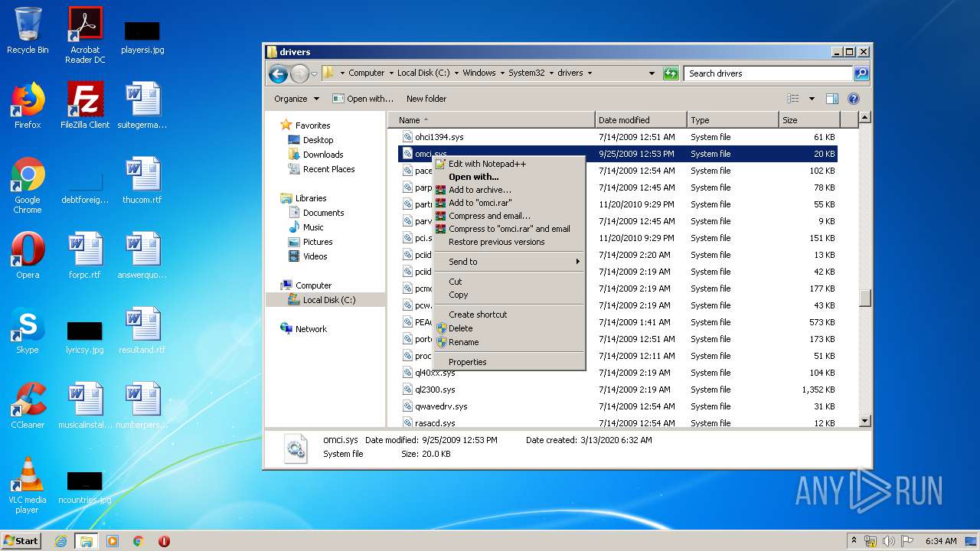980x551 pixels.
Task: Select forpc.rtf desktop file
Action: pos(85,255)
